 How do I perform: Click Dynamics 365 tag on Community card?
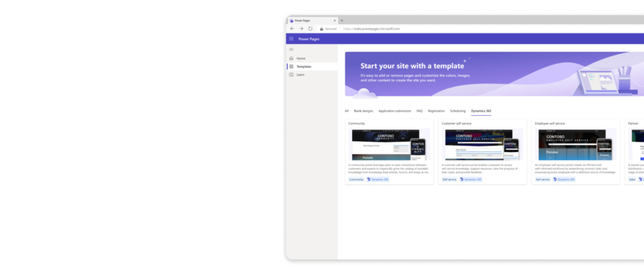pos(377,179)
